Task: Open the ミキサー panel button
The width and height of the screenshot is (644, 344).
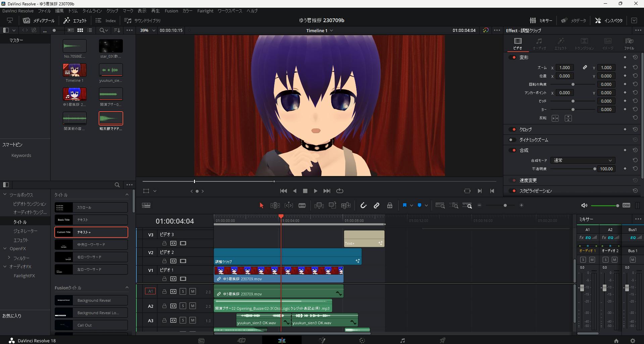Action: pos(541,20)
